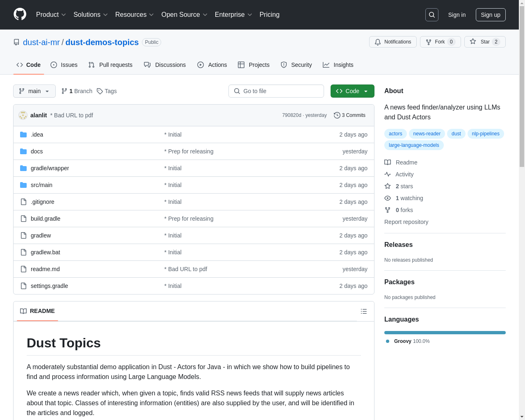Image resolution: width=525 pixels, height=420 pixels.
Task: Click the repository icon beside dust-ai-mr
Action: (16, 42)
